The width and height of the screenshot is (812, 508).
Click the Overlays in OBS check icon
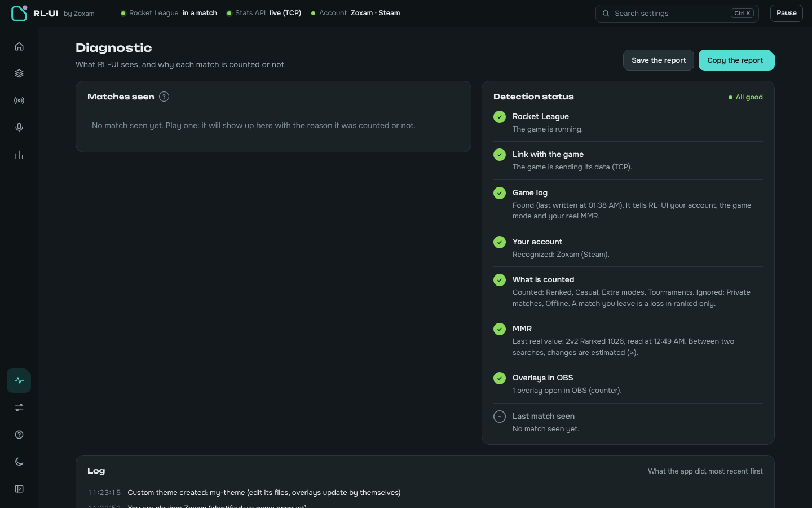coord(500,378)
